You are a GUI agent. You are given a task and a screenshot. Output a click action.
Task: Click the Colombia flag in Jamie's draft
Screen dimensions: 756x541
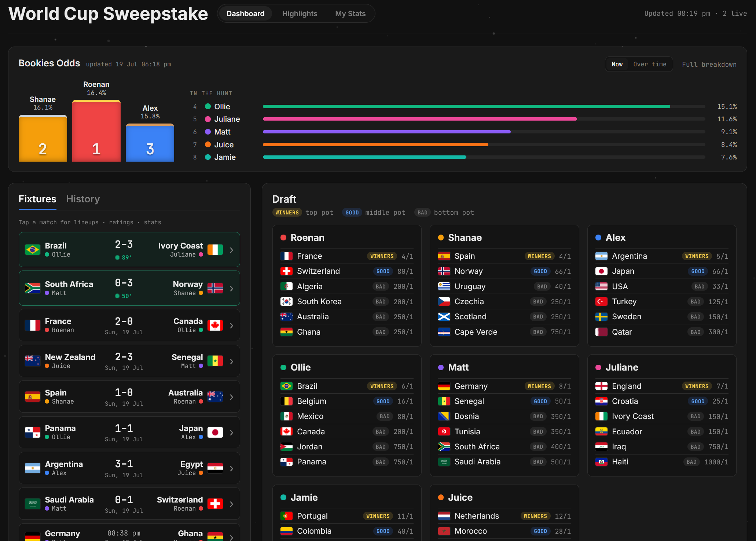tap(286, 531)
